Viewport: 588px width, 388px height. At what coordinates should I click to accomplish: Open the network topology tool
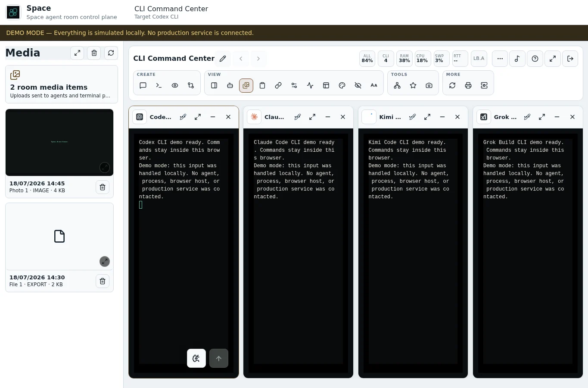point(397,85)
